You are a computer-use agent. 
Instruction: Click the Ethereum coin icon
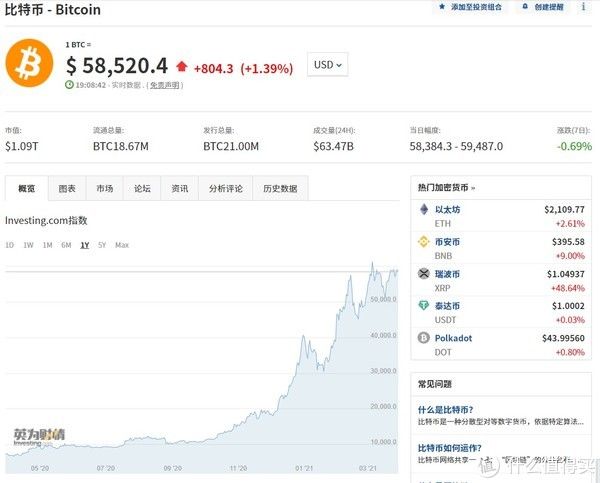[x=424, y=209]
